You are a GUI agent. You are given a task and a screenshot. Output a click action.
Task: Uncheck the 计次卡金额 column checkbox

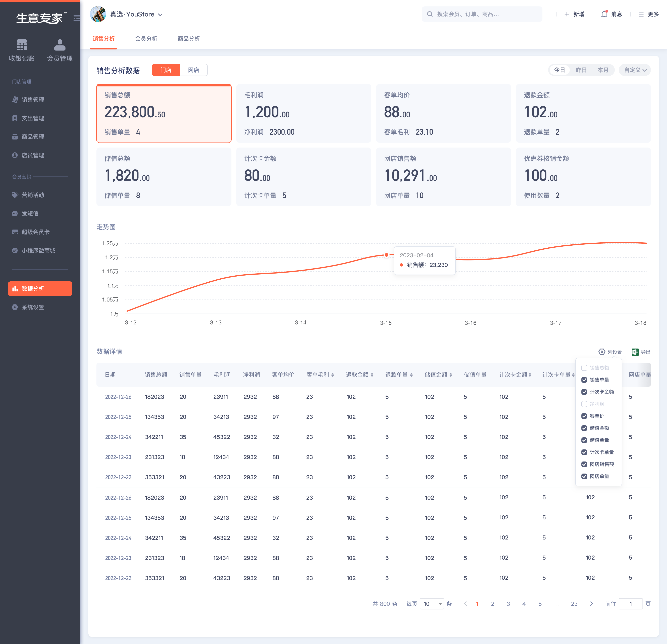click(584, 392)
